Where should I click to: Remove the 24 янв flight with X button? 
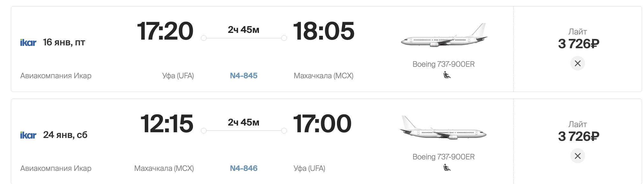pyautogui.click(x=577, y=156)
